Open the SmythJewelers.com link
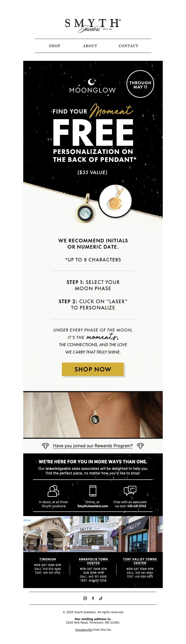Image resolution: width=186 pixels, height=644 pixels. coord(93,506)
